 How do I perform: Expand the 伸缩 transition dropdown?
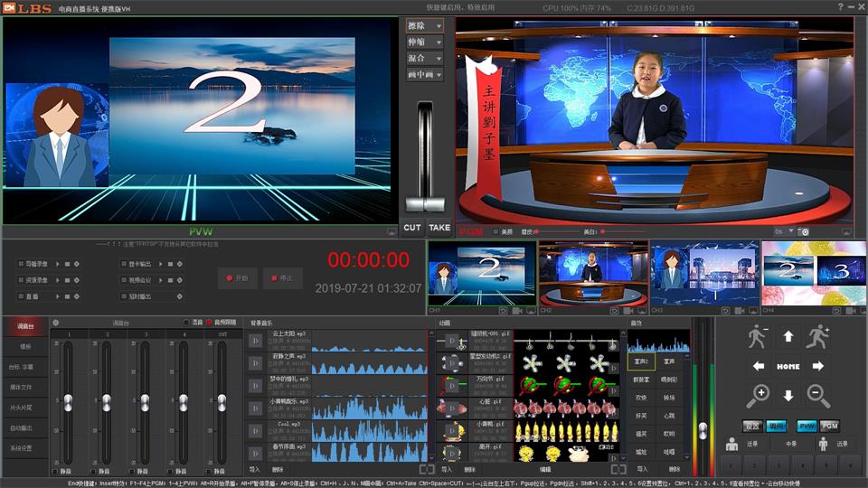tap(424, 42)
